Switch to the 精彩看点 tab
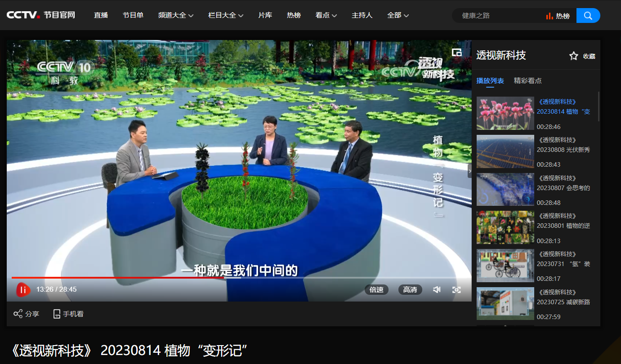 (x=527, y=81)
